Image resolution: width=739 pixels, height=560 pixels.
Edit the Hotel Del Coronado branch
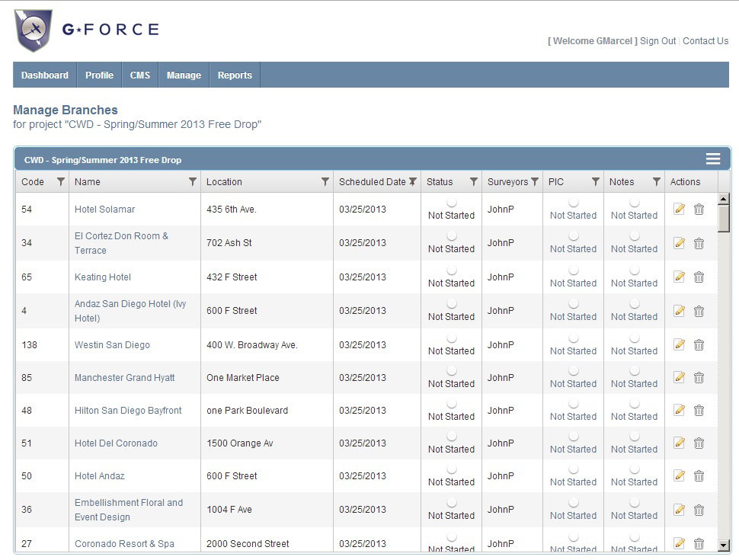click(679, 443)
